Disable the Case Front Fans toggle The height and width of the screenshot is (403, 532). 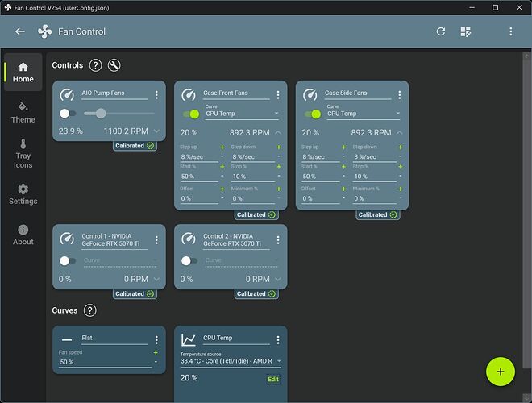189,114
